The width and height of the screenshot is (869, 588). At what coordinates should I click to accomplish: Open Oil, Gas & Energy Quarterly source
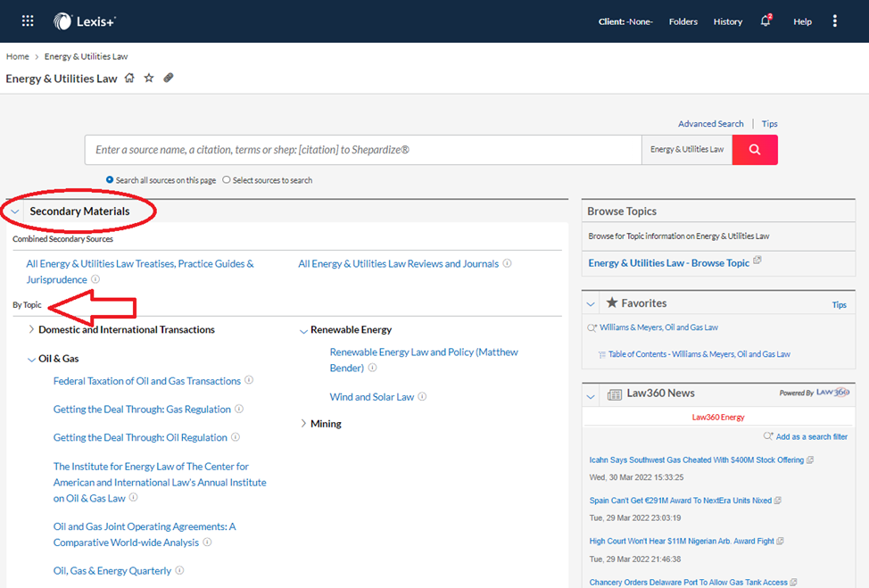pyautogui.click(x=112, y=570)
